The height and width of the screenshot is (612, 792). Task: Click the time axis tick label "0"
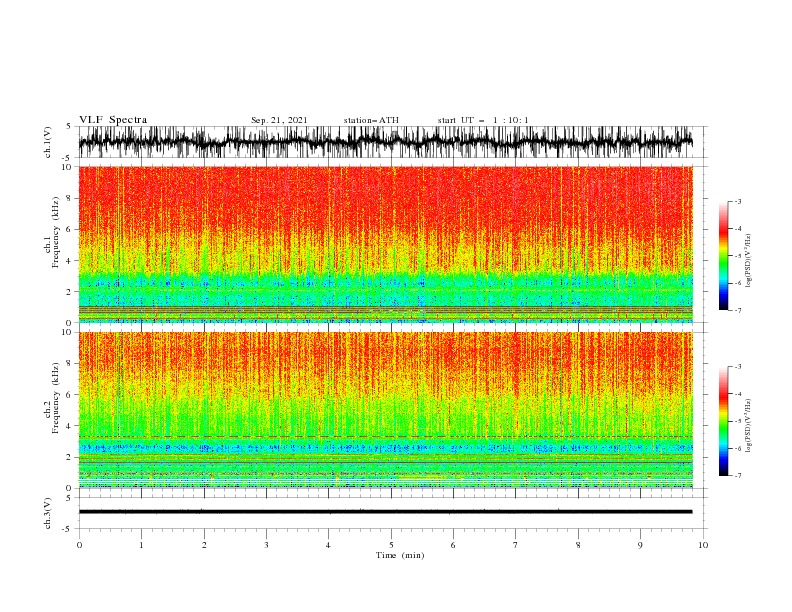79,545
